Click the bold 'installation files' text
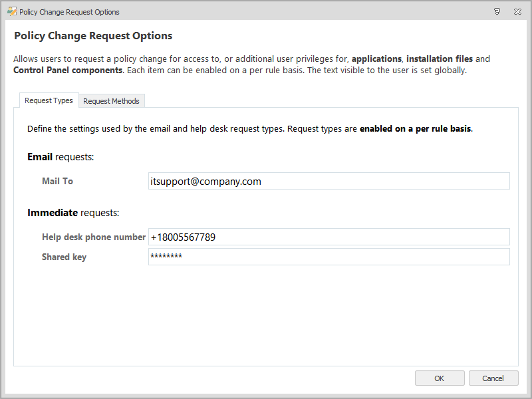 pos(440,59)
